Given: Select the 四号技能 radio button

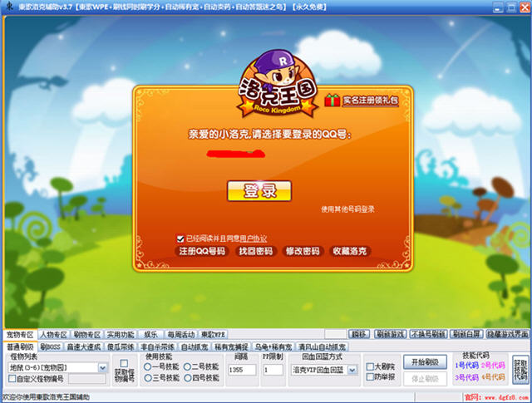Looking at the screenshot, I should [x=187, y=378].
